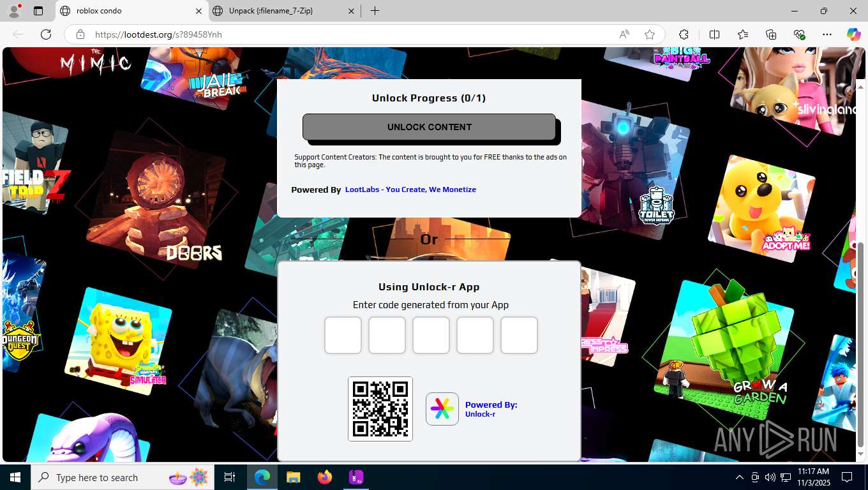Open Browser essentials icon
868x490 pixels.
[799, 34]
